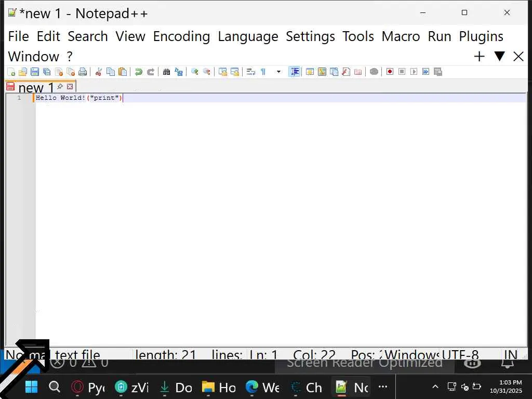Close current document using menu-bar X
This screenshot has height=399, width=532.
pos(518,56)
